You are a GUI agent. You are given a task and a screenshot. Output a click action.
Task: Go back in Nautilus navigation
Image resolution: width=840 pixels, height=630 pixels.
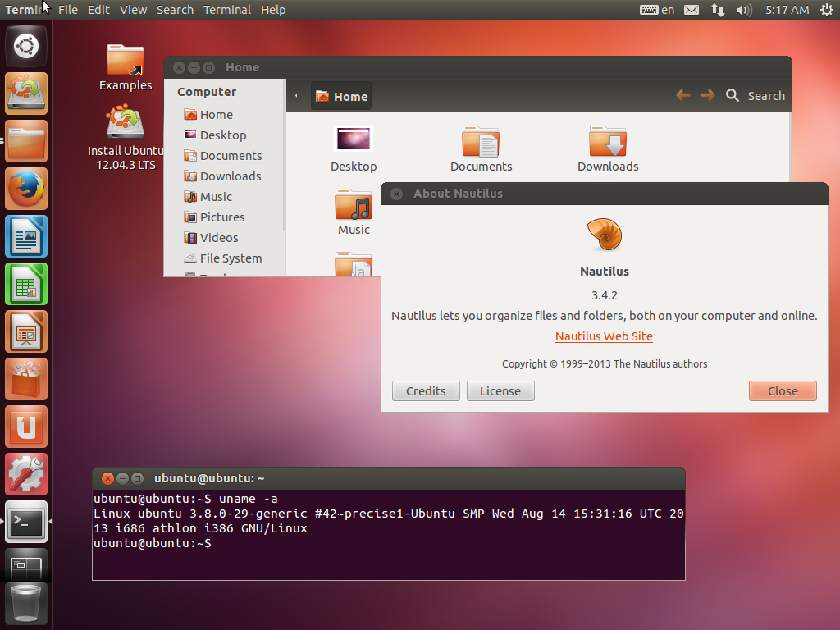click(x=683, y=95)
